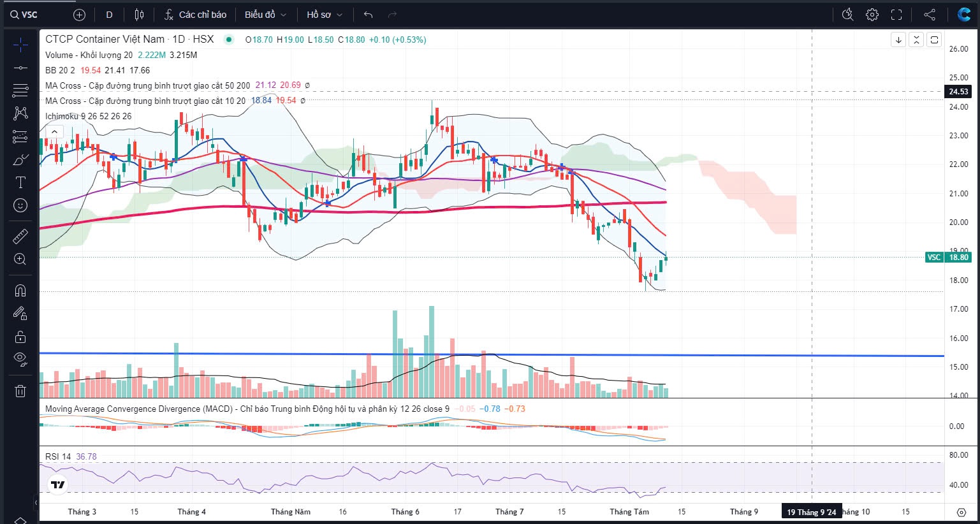Image resolution: width=980 pixels, height=524 pixels.
Task: Click the green market status dot
Action: (229, 40)
